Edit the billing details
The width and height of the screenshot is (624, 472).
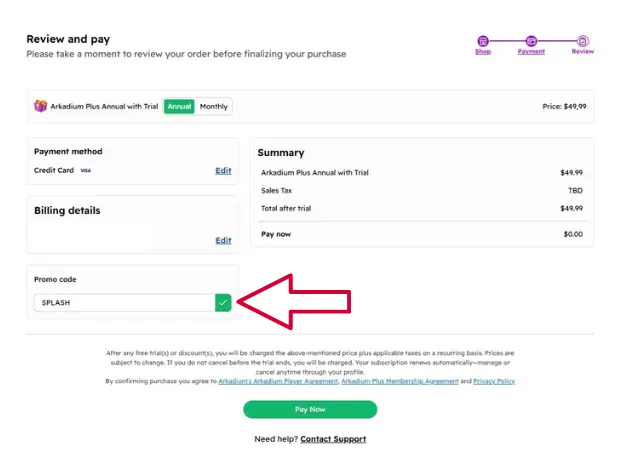pyautogui.click(x=223, y=241)
